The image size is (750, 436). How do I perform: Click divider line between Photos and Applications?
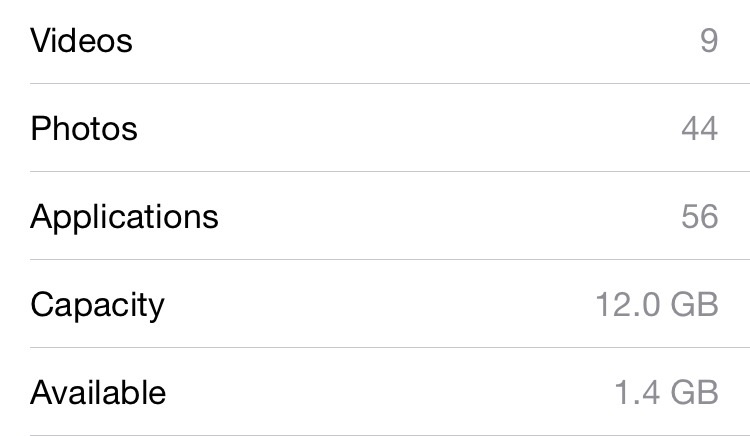click(390, 172)
